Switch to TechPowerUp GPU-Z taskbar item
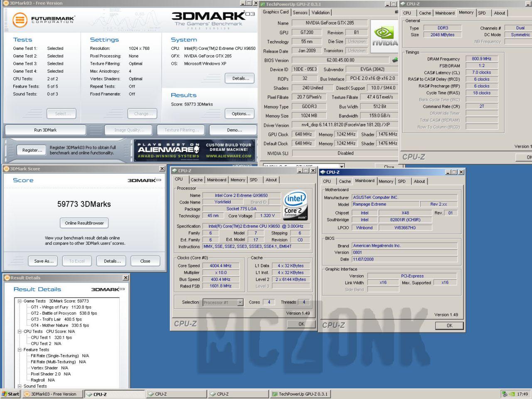The height and width of the screenshot is (399, 532). [x=299, y=394]
